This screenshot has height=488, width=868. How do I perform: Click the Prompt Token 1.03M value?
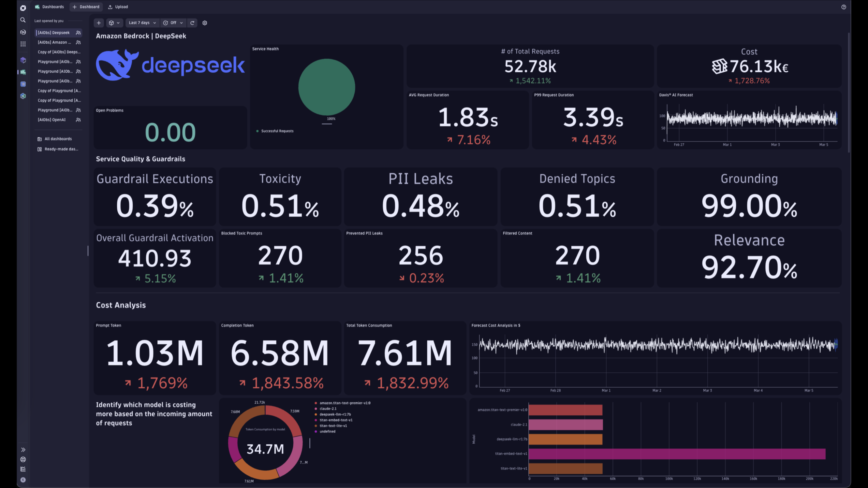155,353
